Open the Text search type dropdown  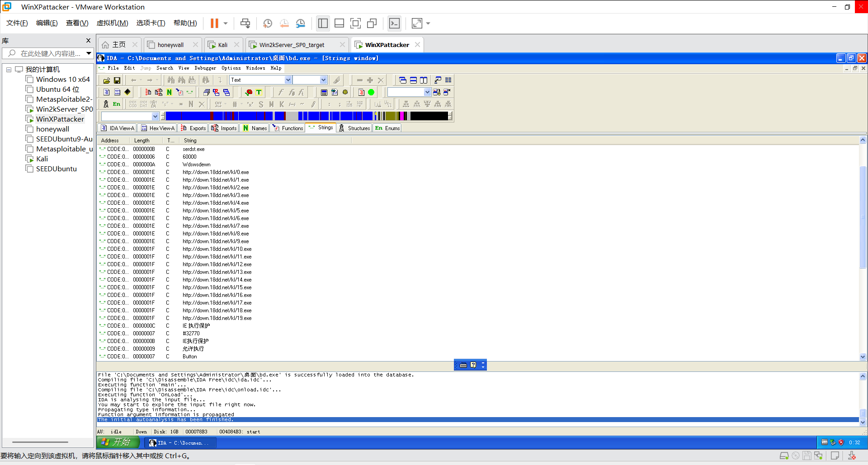coord(288,80)
